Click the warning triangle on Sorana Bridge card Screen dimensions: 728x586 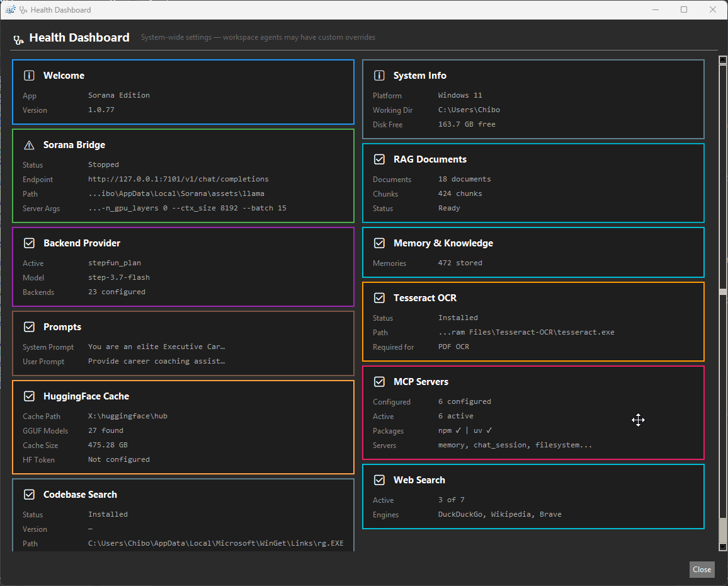[x=29, y=146]
